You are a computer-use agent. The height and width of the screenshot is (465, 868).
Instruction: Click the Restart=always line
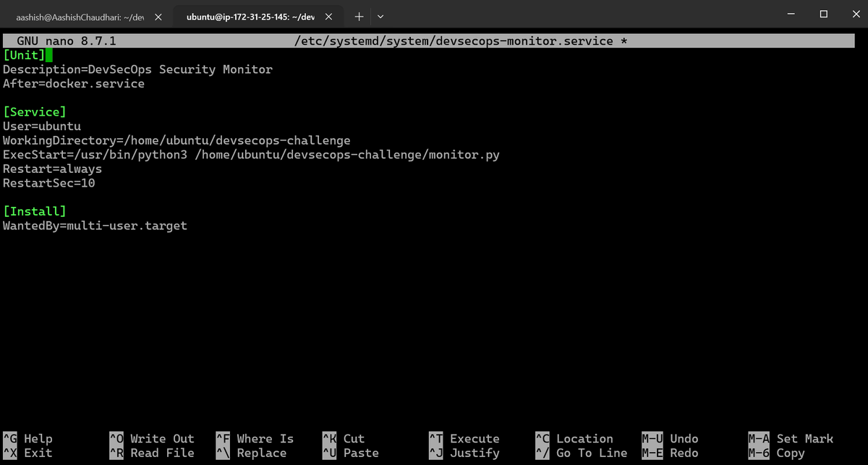click(x=52, y=169)
